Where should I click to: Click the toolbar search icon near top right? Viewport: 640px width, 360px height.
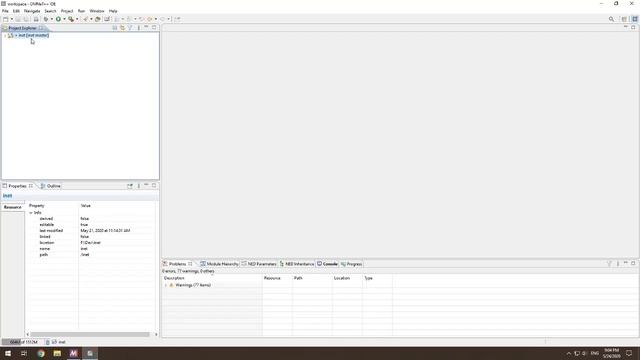click(x=611, y=19)
